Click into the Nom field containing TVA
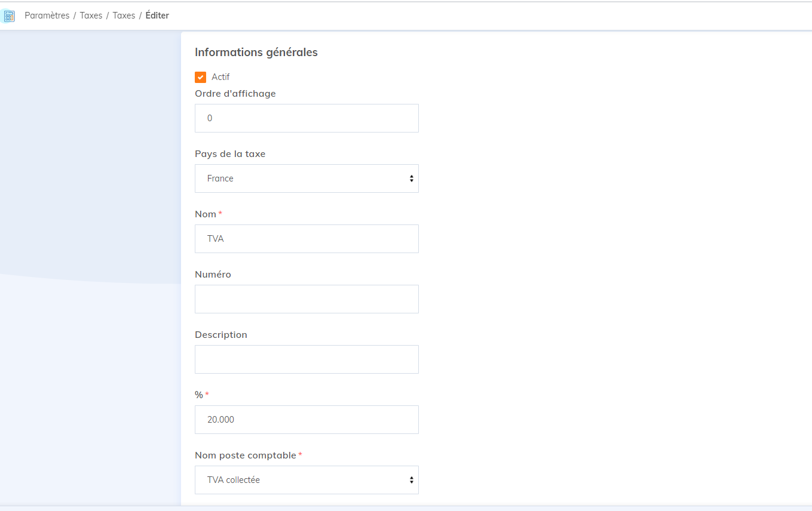 coord(307,239)
